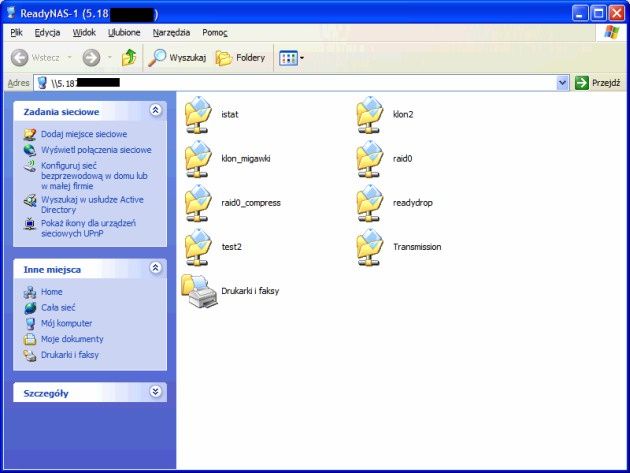
Task: Open the raid0_compress share icon
Action: click(198, 203)
